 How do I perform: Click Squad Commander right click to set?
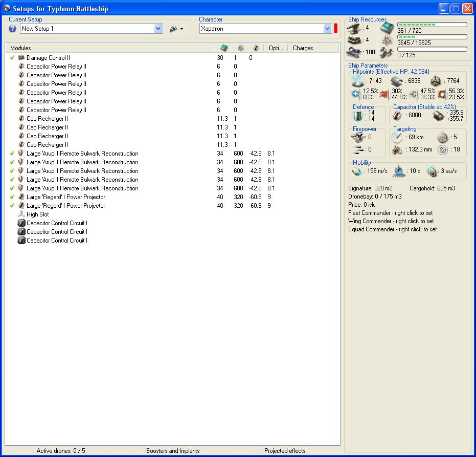coord(393,229)
